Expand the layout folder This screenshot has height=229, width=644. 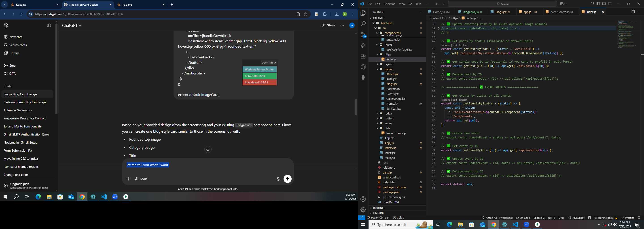click(377, 64)
